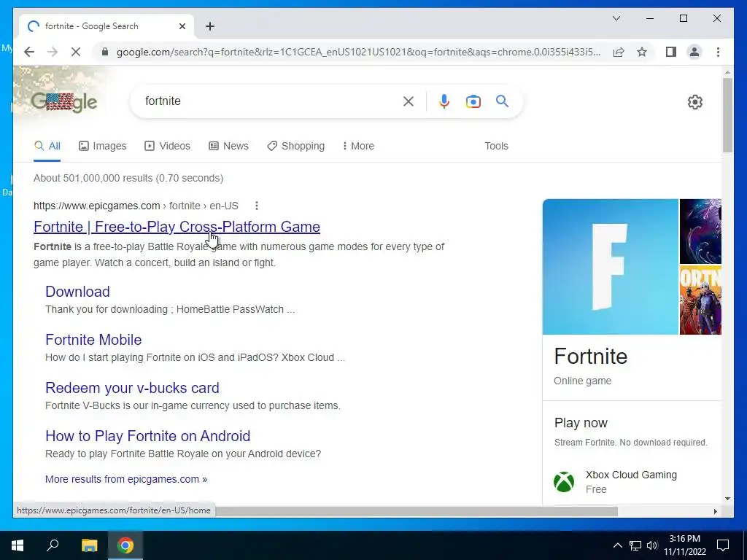Open the taskbar clock and date
Image resolution: width=747 pixels, height=560 pixels.
click(685, 545)
